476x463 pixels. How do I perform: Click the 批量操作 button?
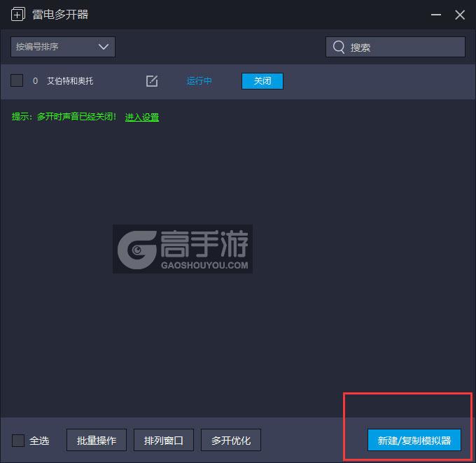click(x=97, y=440)
